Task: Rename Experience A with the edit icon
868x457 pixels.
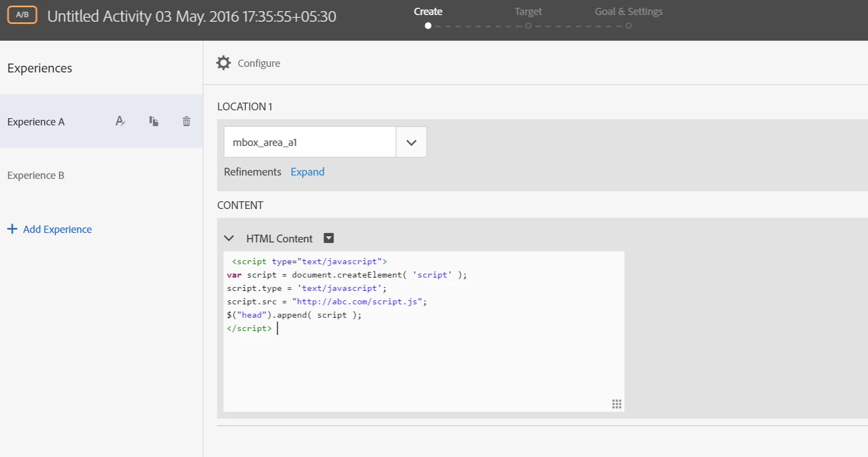Action: pos(120,121)
